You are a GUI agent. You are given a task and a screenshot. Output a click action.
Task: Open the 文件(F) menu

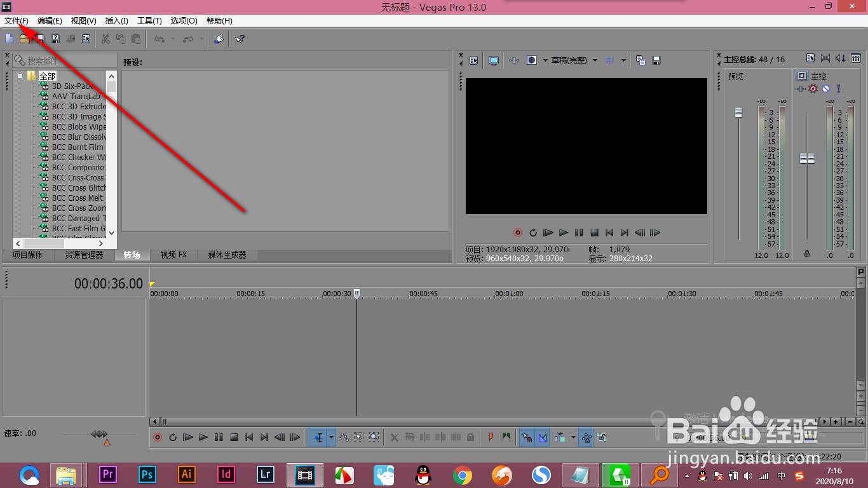17,21
